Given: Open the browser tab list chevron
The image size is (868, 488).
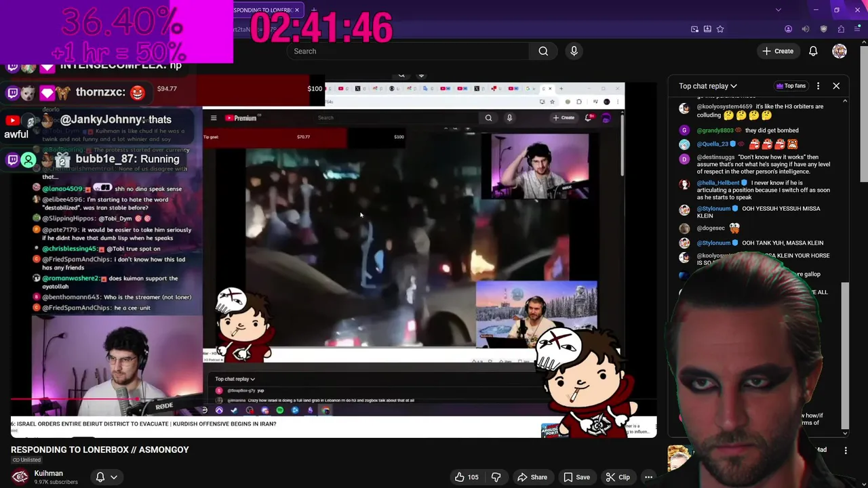Looking at the screenshot, I should [778, 10].
